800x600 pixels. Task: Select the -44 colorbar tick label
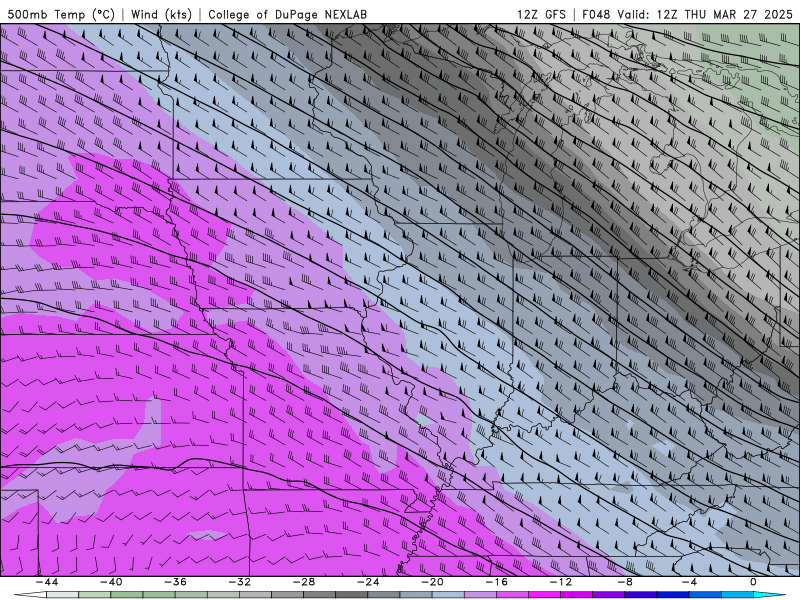coord(46,582)
